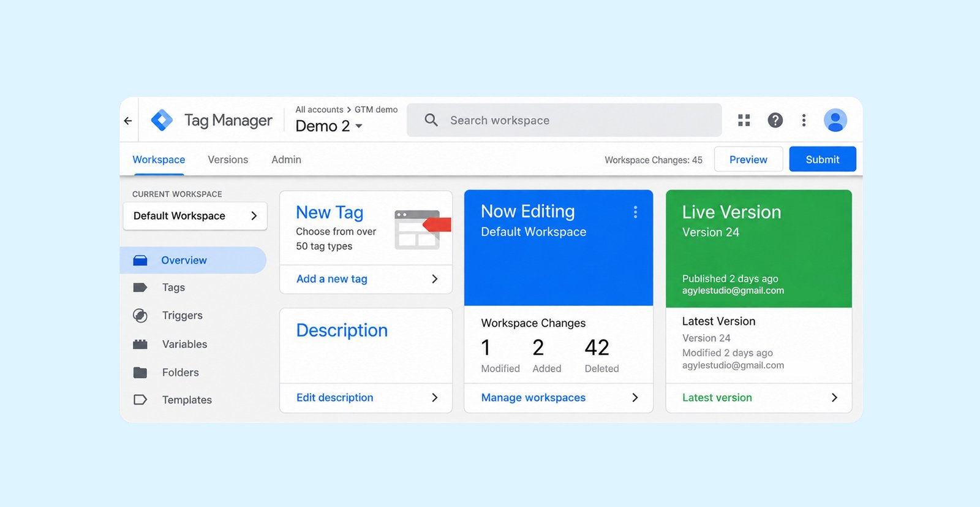Image resolution: width=980 pixels, height=507 pixels.
Task: Click the Latest version chevron arrow
Action: 834,397
